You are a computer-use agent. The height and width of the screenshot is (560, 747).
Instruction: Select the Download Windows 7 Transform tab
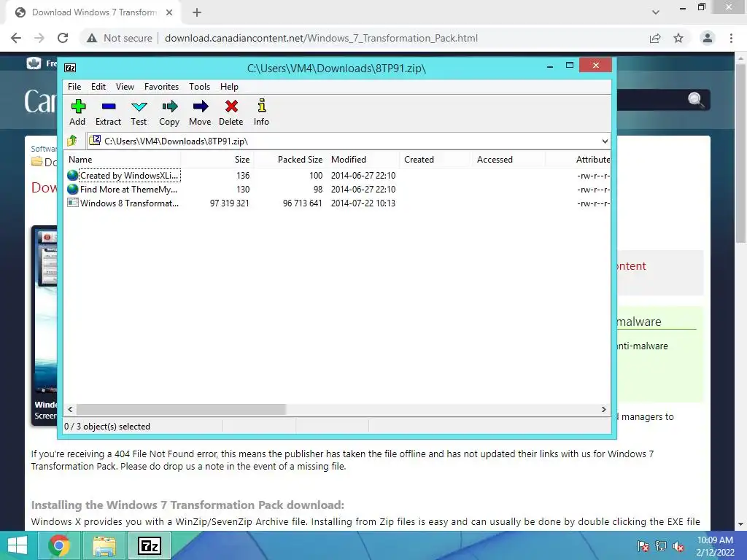coord(94,12)
